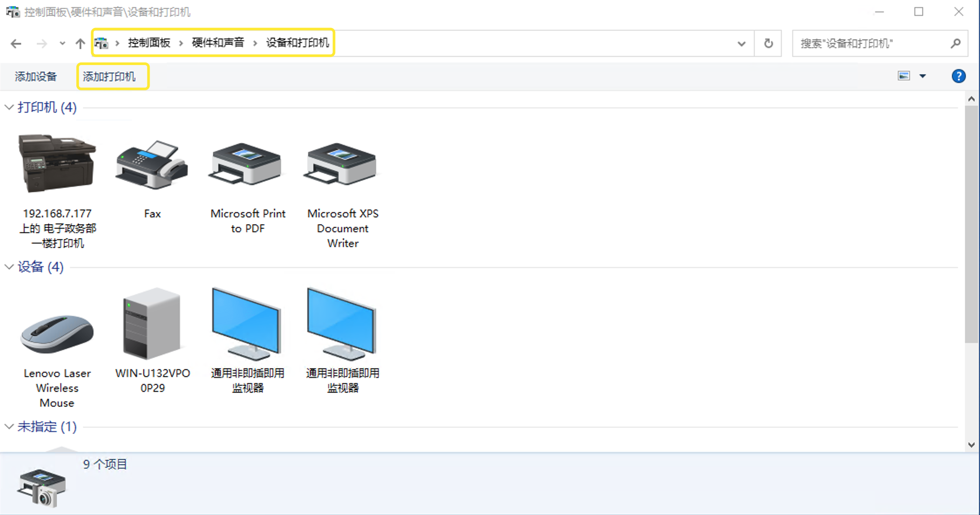The image size is (980, 515).
Task: Select the second 通用非即插即用监视器 monitor icon
Action: point(342,324)
